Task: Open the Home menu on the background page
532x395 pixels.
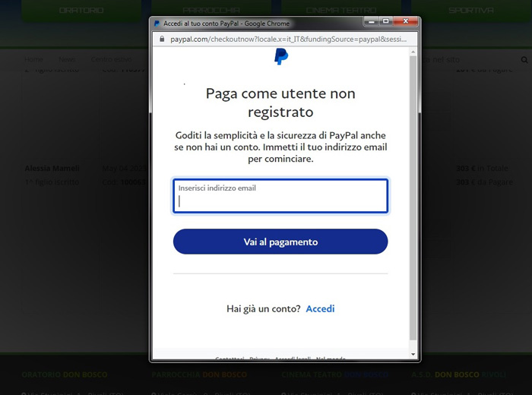Action: pos(33,59)
